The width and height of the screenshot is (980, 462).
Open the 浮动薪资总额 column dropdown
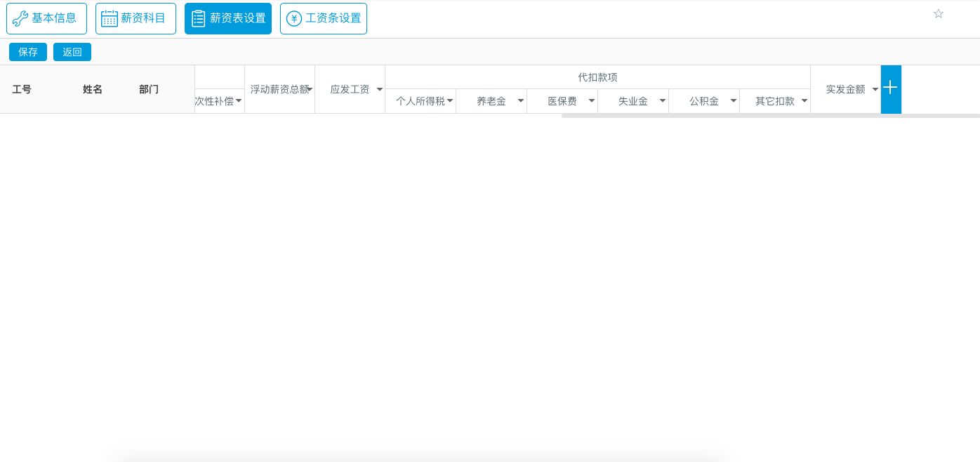(309, 89)
